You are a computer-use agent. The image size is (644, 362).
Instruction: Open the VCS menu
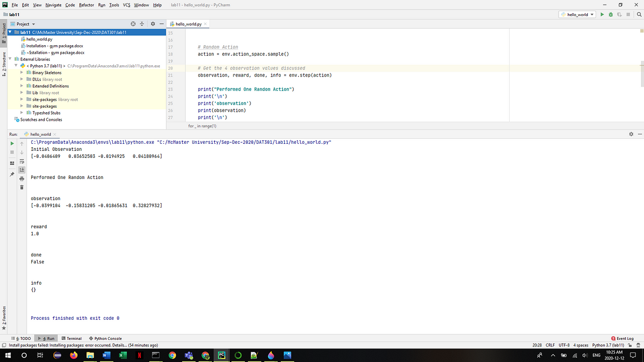[127, 5]
